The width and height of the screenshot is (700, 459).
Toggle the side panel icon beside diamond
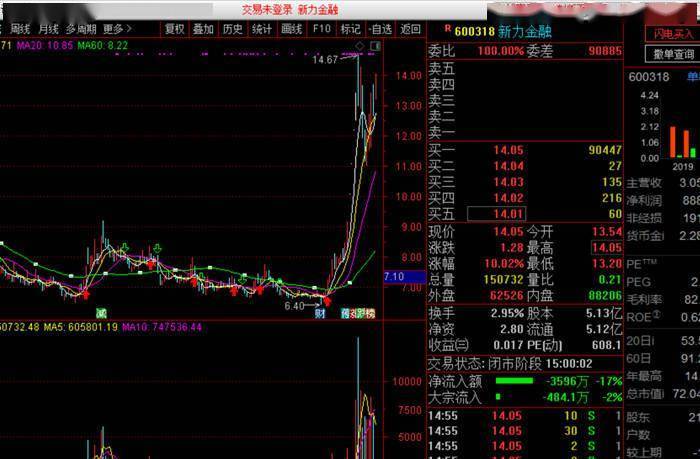[375, 46]
